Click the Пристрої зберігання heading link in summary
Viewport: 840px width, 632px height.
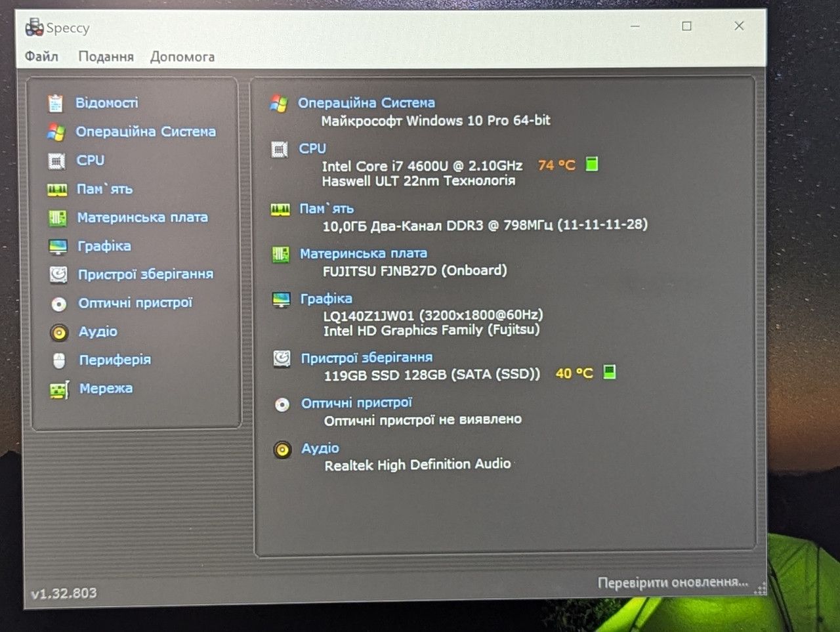(367, 358)
